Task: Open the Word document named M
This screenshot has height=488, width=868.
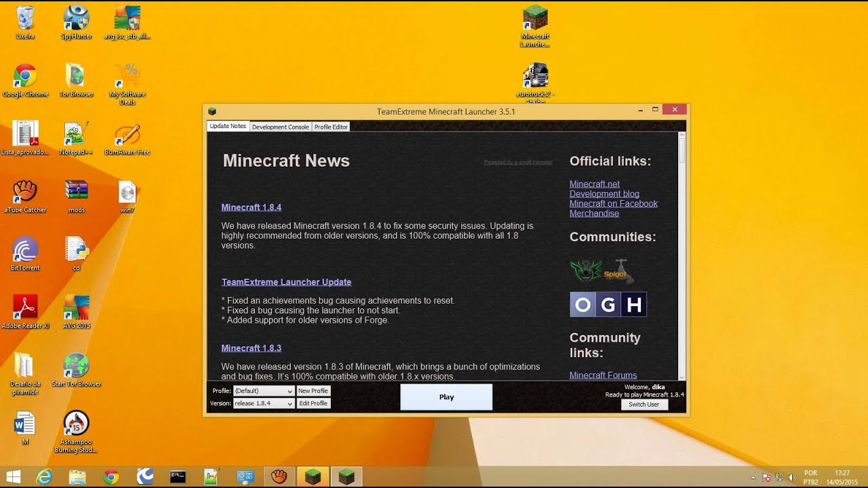Action: pyautogui.click(x=25, y=428)
